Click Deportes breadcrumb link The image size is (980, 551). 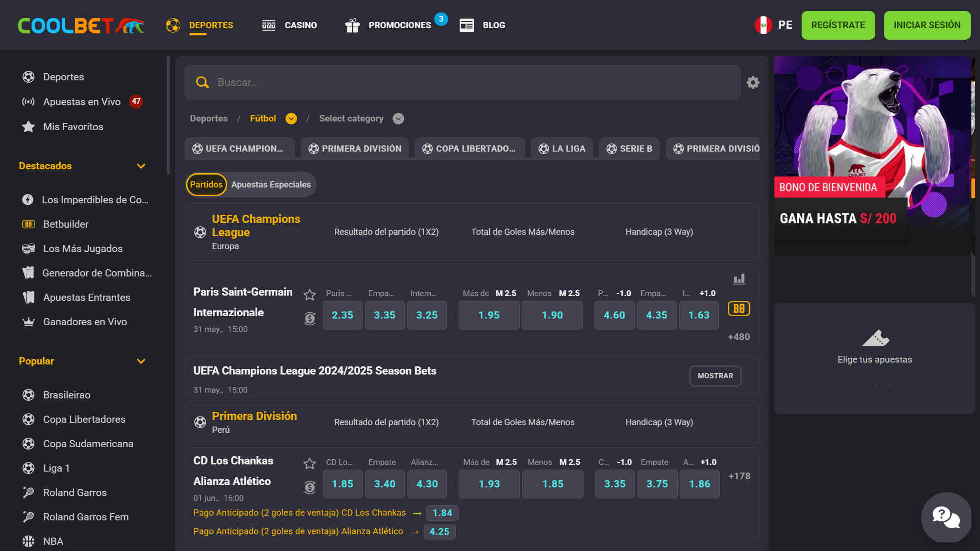(x=209, y=119)
